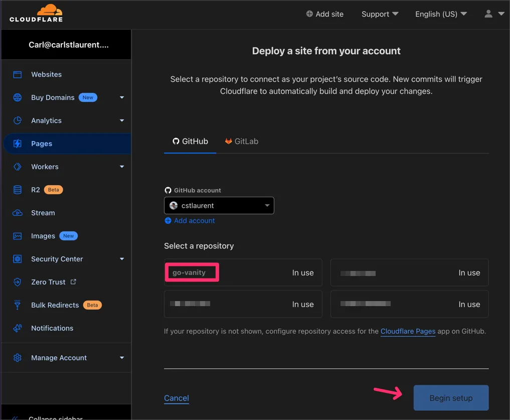This screenshot has width=510, height=420.
Task: Open the cstlaurent GitHub account dropdown
Action: click(219, 205)
